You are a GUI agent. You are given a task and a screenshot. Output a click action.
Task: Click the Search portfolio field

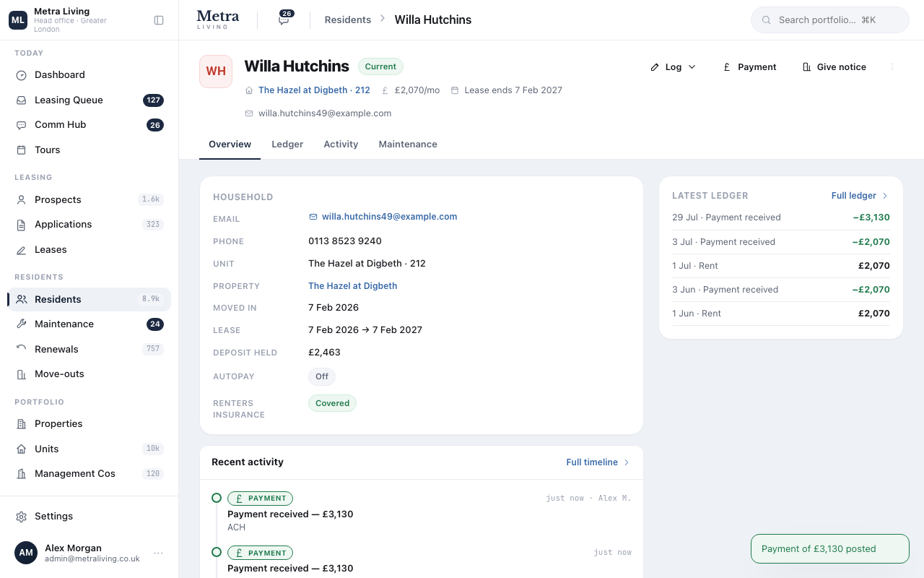(x=830, y=20)
